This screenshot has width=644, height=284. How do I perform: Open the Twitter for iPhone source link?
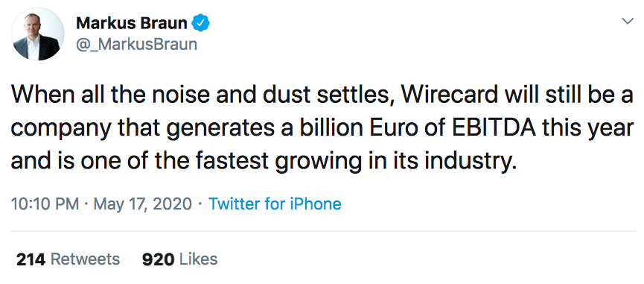point(275,203)
